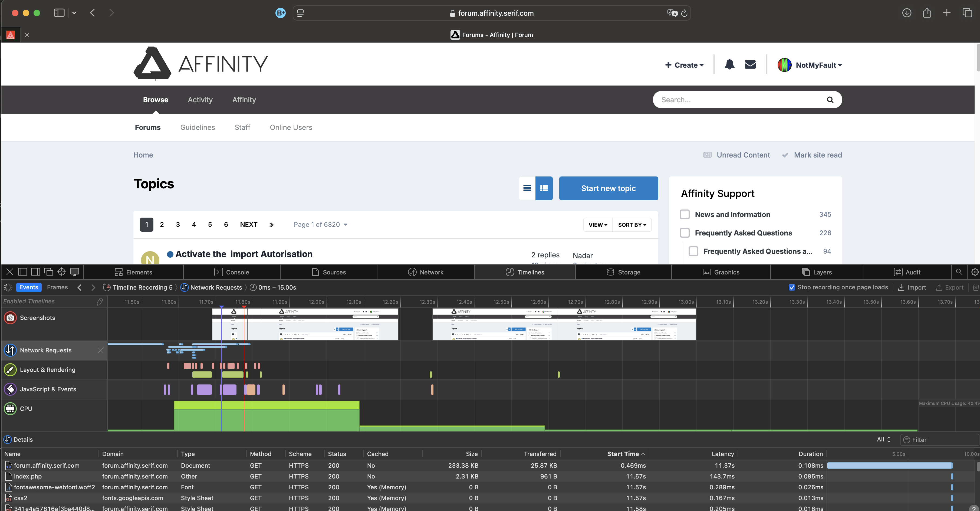Switch to condensed list view icon
Image resolution: width=980 pixels, height=511 pixels.
527,188
